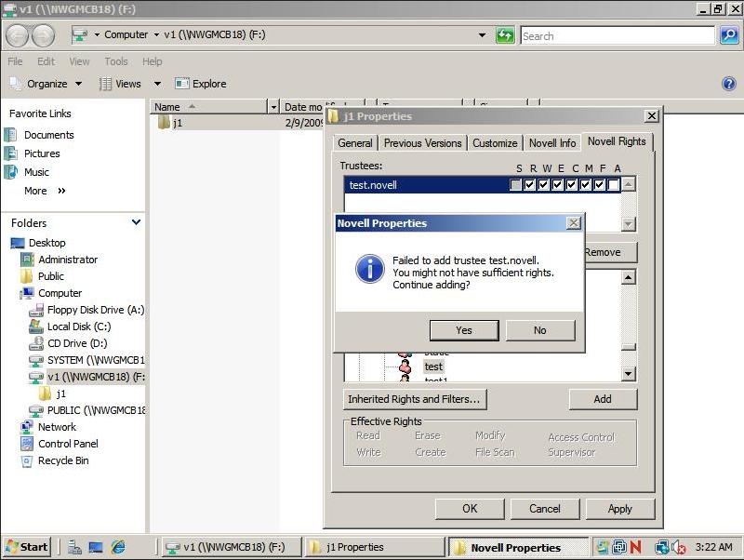744x560 pixels.
Task: Click the Search magnifier button
Action: pyautogui.click(x=729, y=35)
